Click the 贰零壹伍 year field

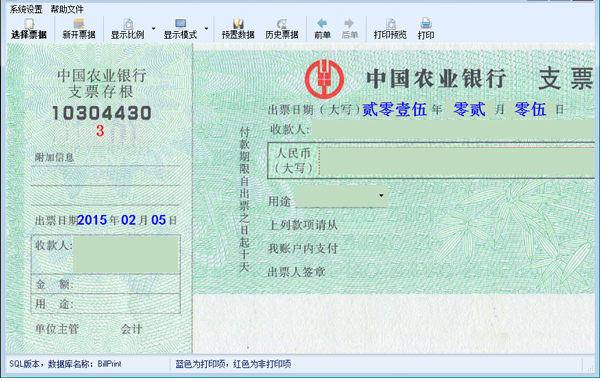[x=394, y=109]
